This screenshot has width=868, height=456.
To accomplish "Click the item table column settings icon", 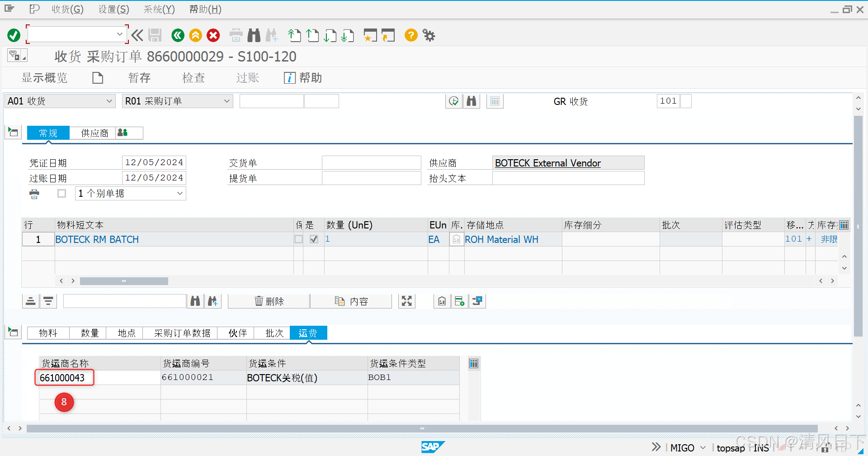I will (x=844, y=225).
